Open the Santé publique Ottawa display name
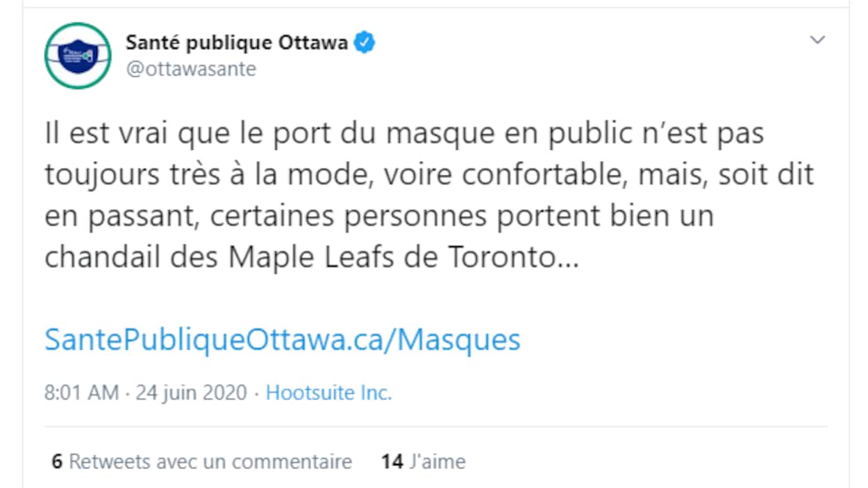The width and height of the screenshot is (868, 488). 236,43
